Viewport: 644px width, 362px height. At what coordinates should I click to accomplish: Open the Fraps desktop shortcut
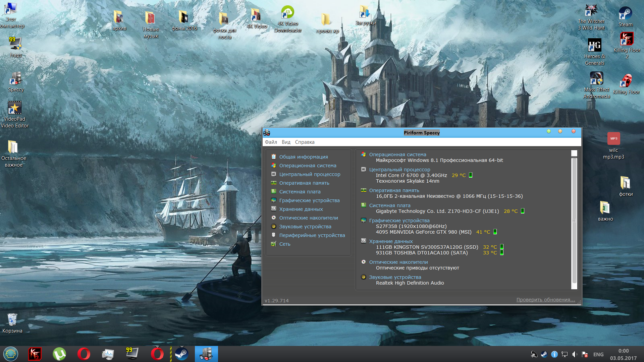point(15,47)
